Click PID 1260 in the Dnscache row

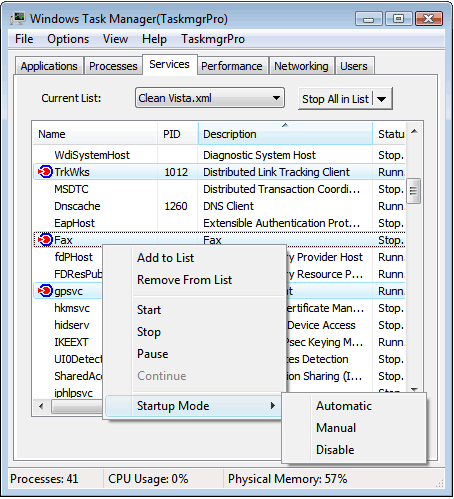pyautogui.click(x=176, y=206)
